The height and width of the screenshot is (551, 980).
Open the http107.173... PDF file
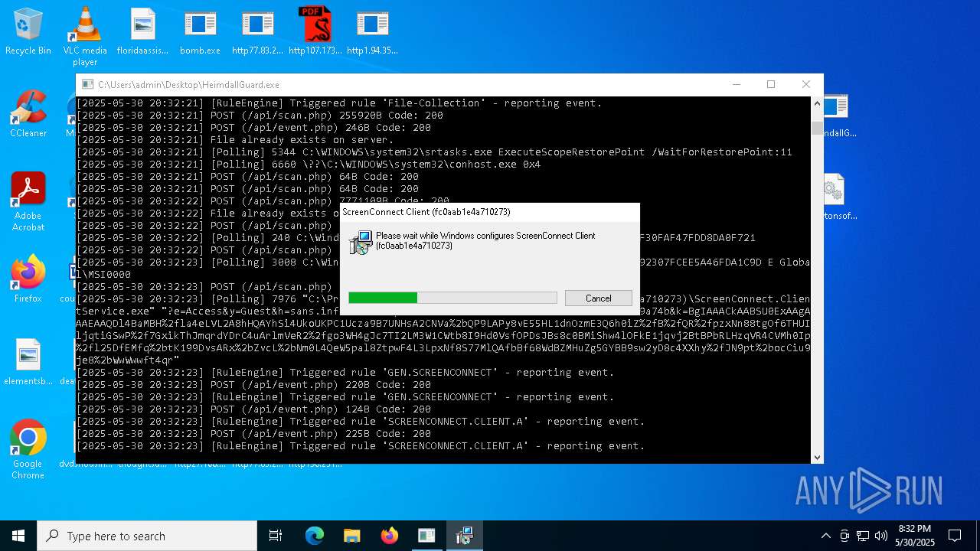click(x=315, y=31)
